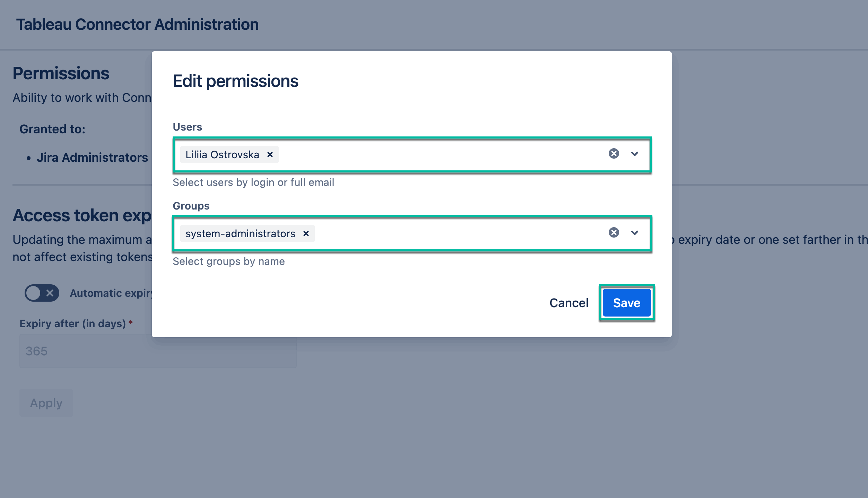Expand the Groups selection dropdown
This screenshot has height=498, width=868.
635,233
